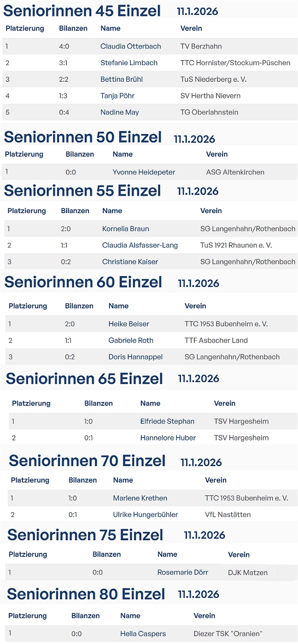Open Hella Caspers profile link
The height and width of the screenshot is (644, 298).
tap(143, 634)
